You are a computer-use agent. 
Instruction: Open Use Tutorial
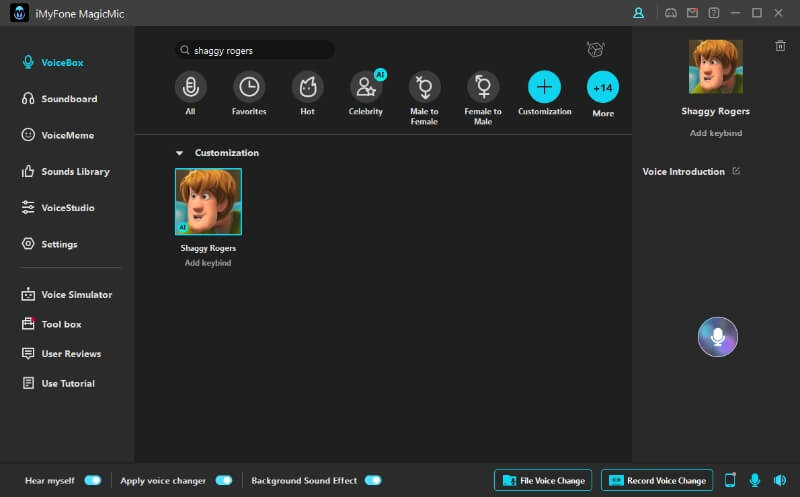coord(58,383)
